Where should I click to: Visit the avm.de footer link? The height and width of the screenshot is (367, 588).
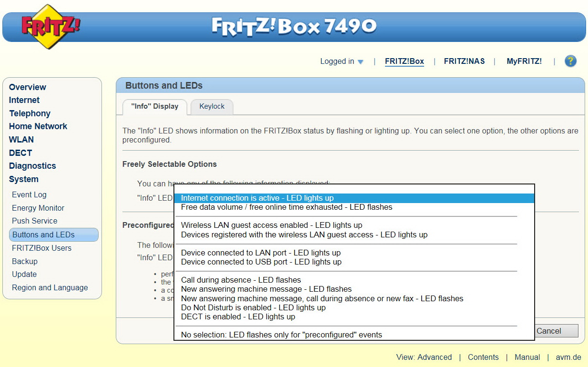tap(568, 357)
